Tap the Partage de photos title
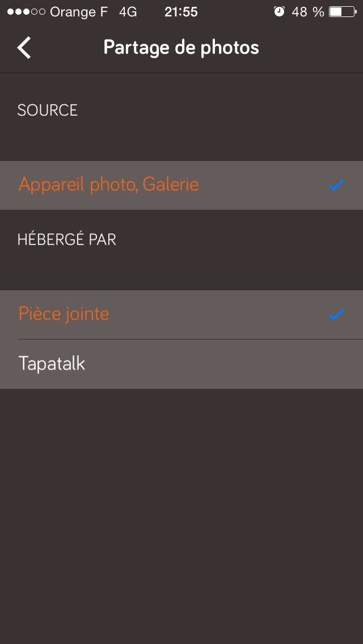Image resolution: width=363 pixels, height=644 pixels. [x=181, y=48]
